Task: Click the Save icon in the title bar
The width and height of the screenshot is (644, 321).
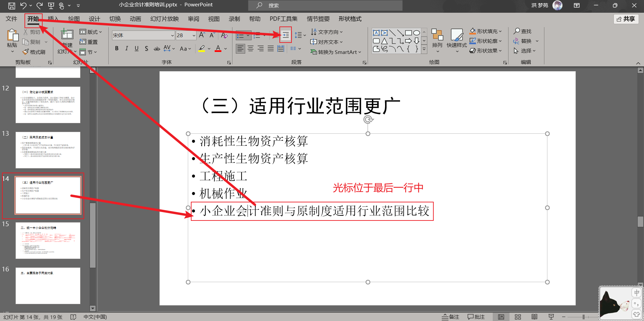Action: pos(11,5)
